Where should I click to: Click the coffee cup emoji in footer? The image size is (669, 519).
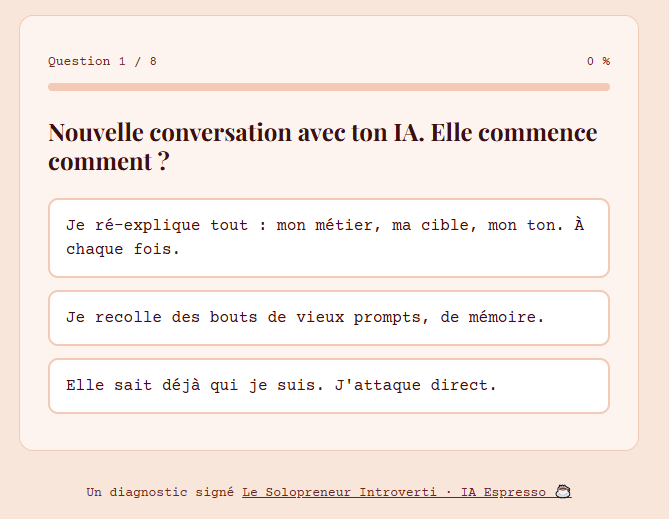tap(563, 492)
